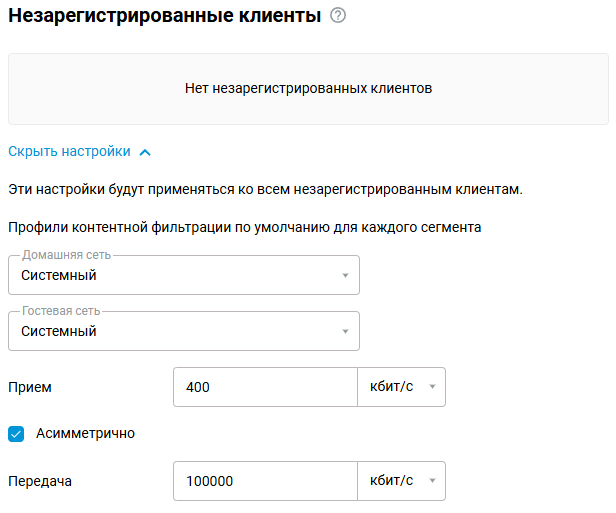Click the arrow of Передача units selector

[x=432, y=481]
